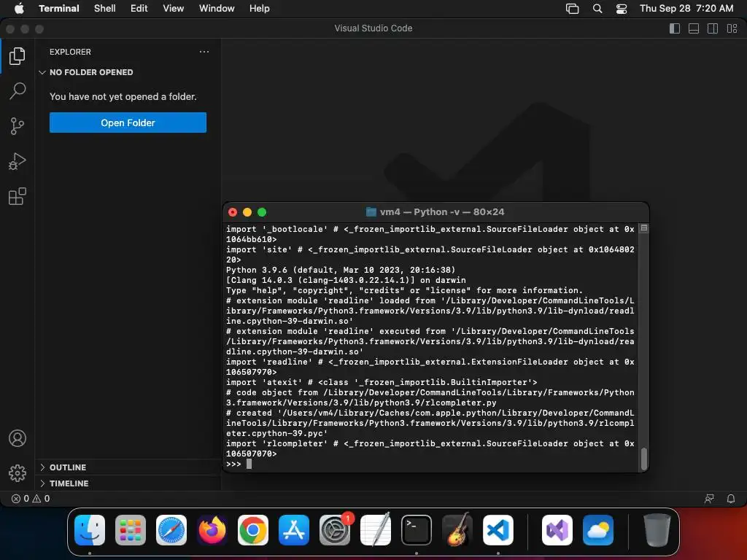This screenshot has width=747, height=560.
Task: Click the "import 'atexit'" output line
Action: [382, 382]
